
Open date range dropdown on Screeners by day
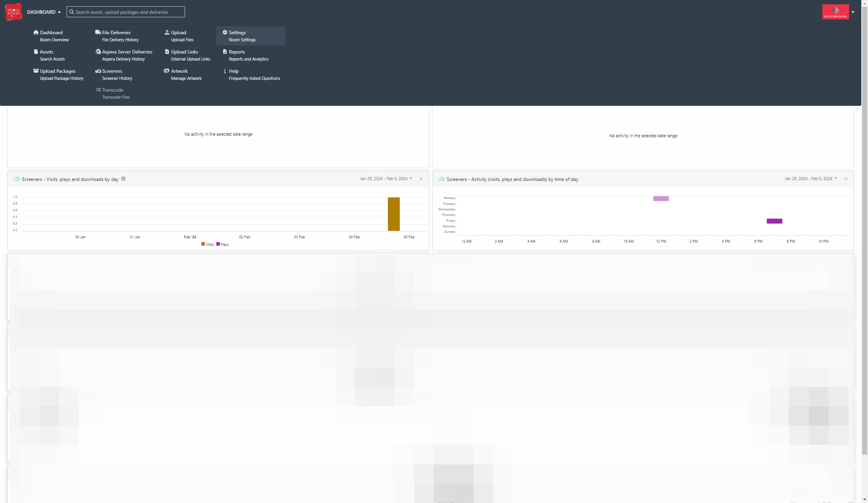pyautogui.click(x=386, y=179)
